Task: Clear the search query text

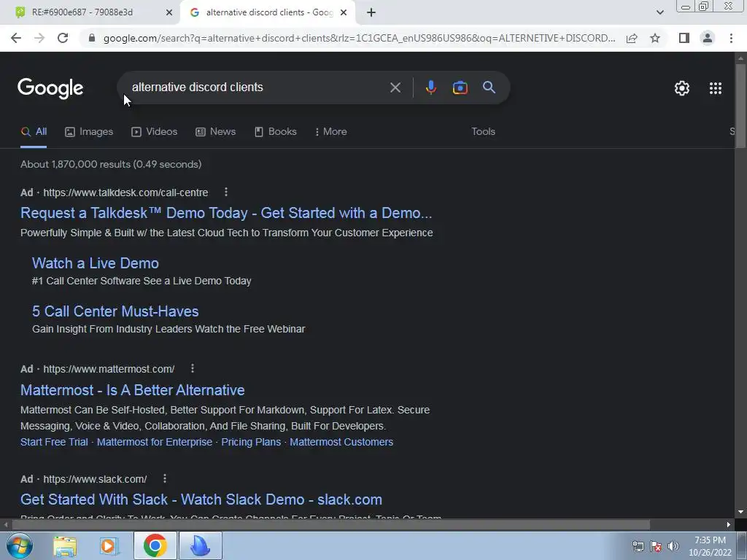Action: (x=395, y=87)
